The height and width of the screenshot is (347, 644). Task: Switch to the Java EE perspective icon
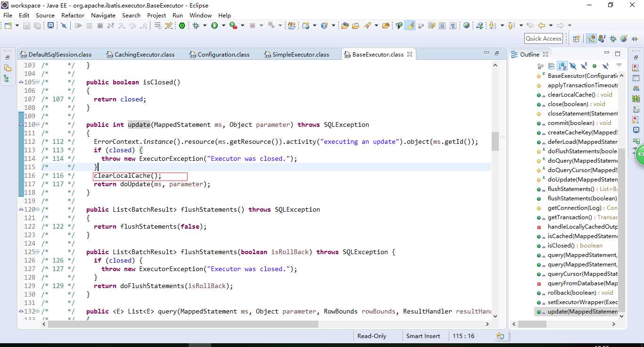pos(591,39)
